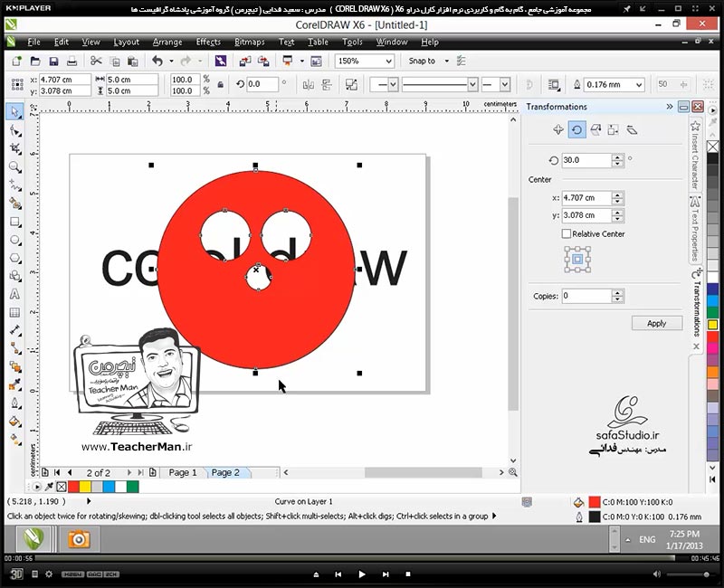Click the Save disk icon
The width and height of the screenshot is (724, 588).
point(53,61)
